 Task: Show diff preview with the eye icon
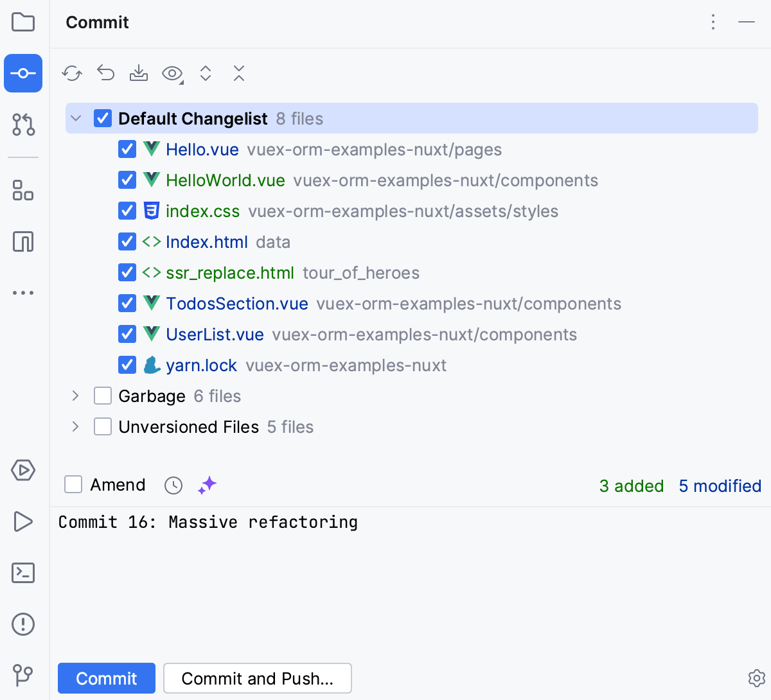[172, 73]
